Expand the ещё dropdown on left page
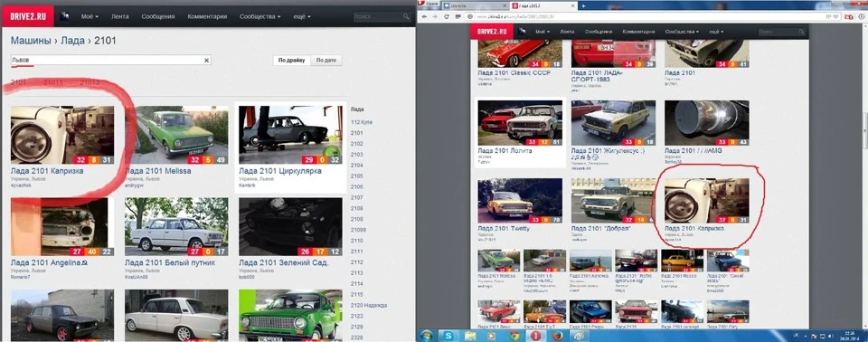 coord(302,16)
